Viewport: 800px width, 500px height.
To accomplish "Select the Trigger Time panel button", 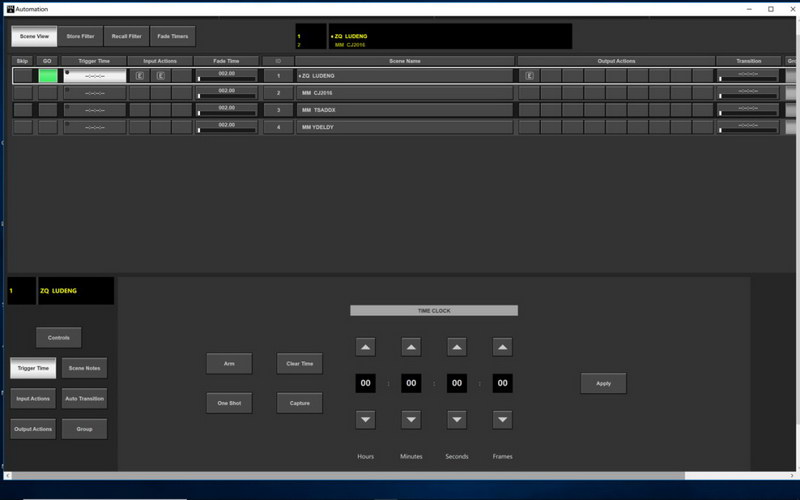I will click(33, 368).
